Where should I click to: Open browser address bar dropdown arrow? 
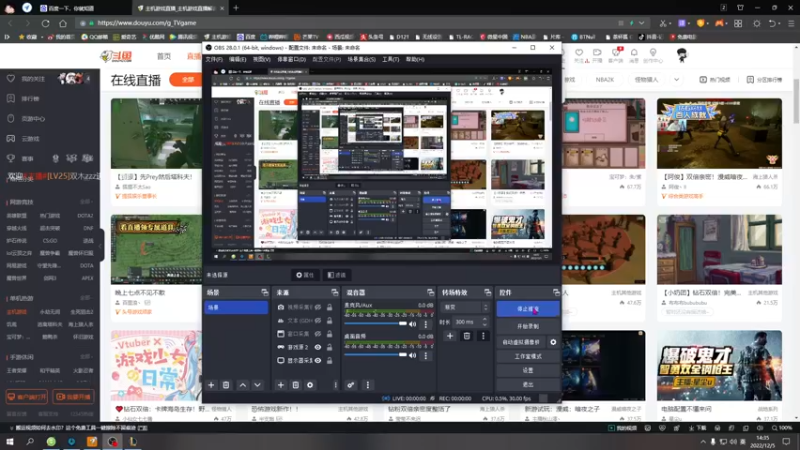[x=641, y=23]
